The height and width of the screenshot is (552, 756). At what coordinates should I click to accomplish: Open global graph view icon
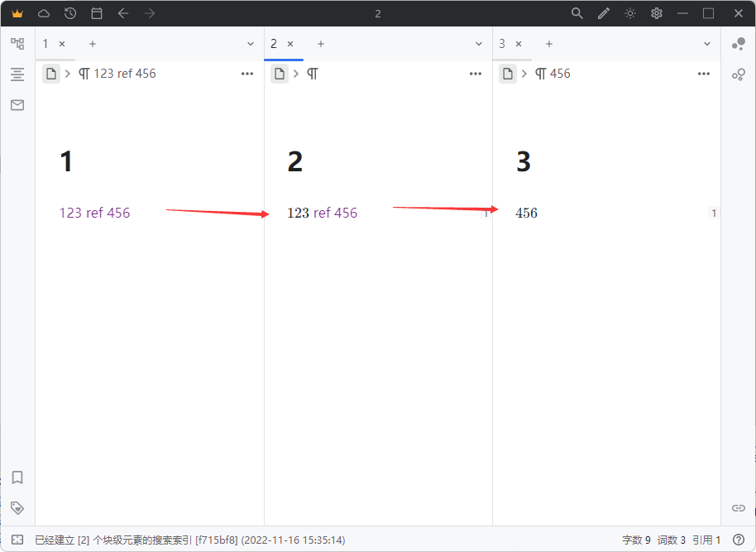[738, 44]
